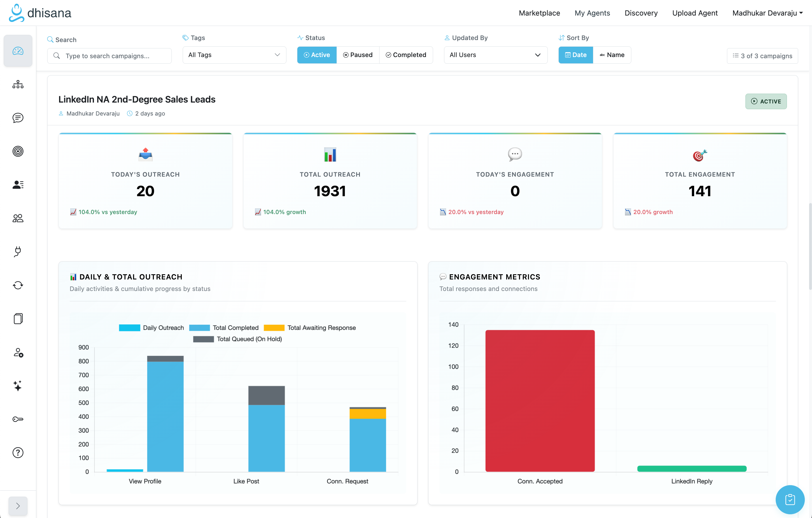This screenshot has height=518, width=812.
Task: Open the My Agents nav item
Action: pos(592,13)
